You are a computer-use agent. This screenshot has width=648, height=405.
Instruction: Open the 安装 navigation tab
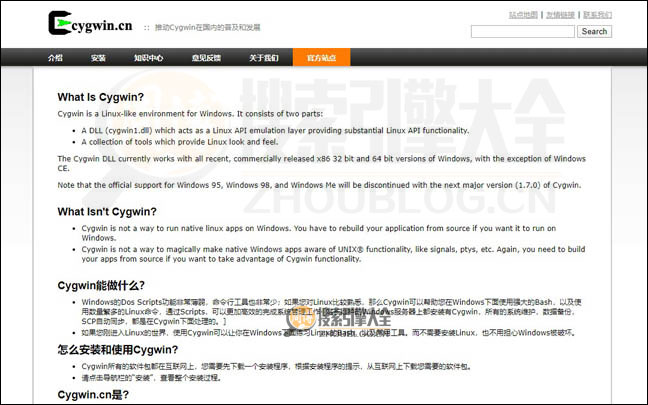click(x=98, y=58)
